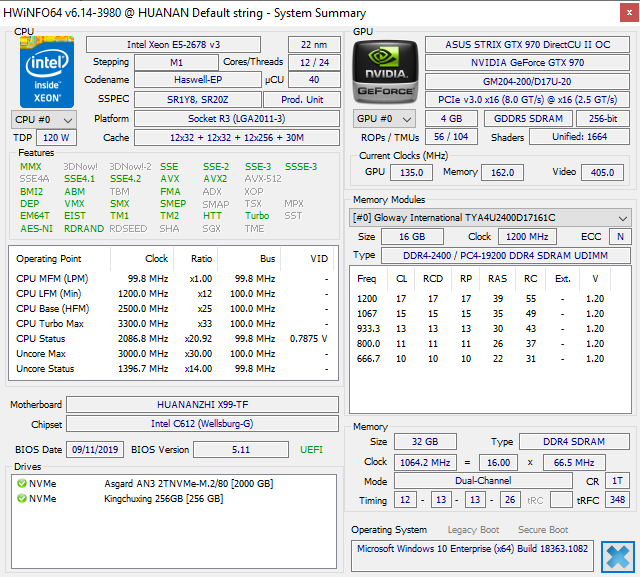The height and width of the screenshot is (577, 640).
Task: Click the ROPs / TMUs 56 / 104 field
Action: pyautogui.click(x=451, y=137)
